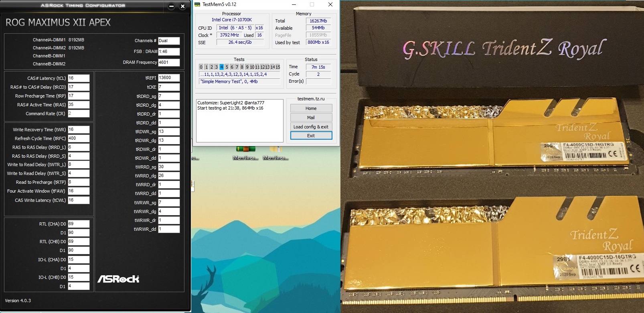Click the TestMem5 title bar app icon

[197, 4]
